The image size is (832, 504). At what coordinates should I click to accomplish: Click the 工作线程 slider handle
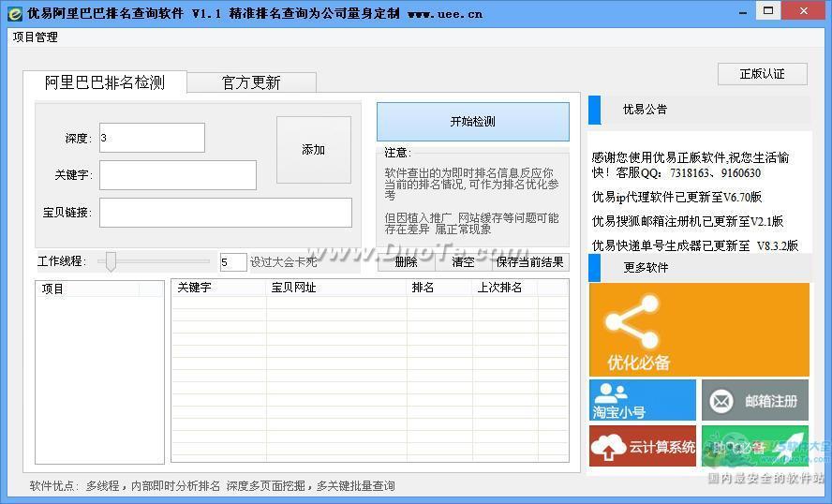coord(111,262)
